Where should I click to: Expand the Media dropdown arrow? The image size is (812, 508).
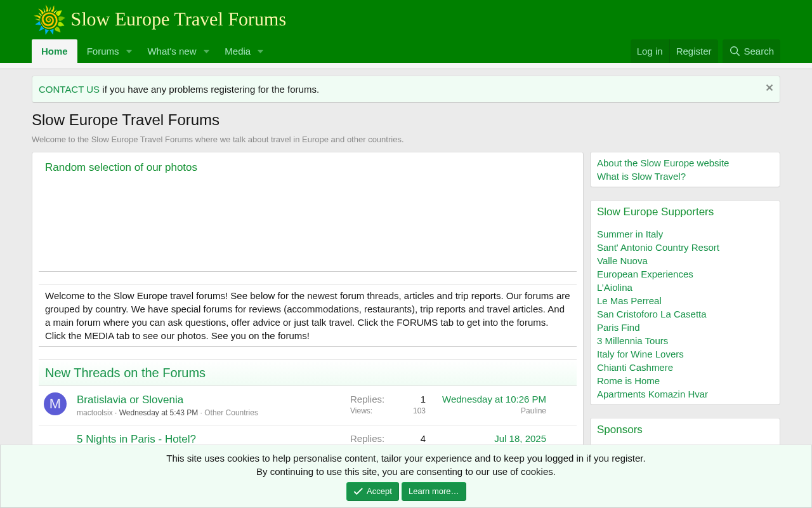pyautogui.click(x=260, y=51)
